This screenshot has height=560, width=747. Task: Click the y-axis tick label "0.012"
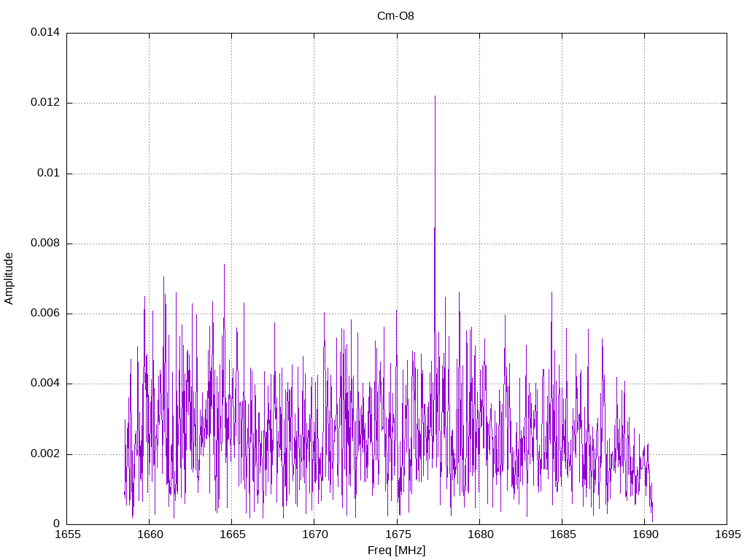tap(45, 102)
